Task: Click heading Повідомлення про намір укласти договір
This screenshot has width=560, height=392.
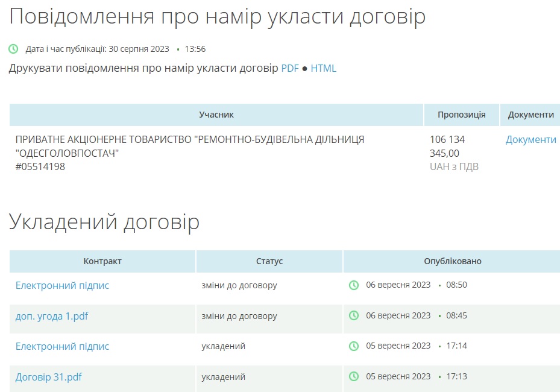Action: [217, 17]
